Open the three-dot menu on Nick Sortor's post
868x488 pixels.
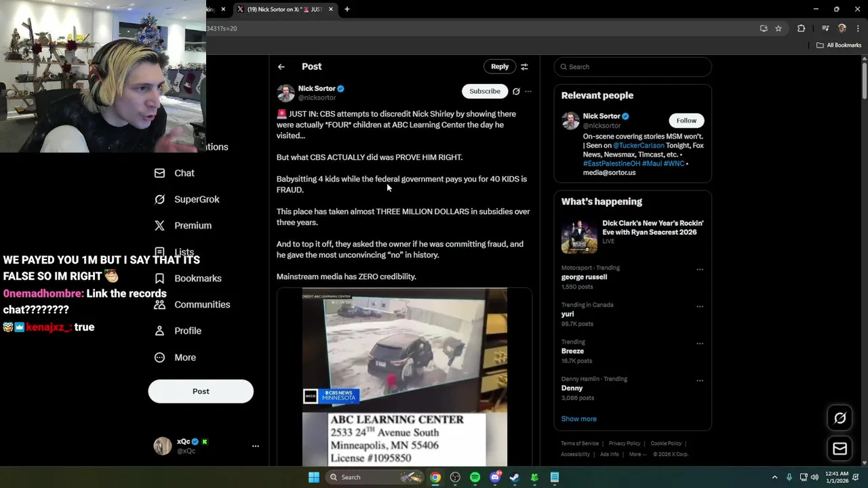tap(528, 91)
